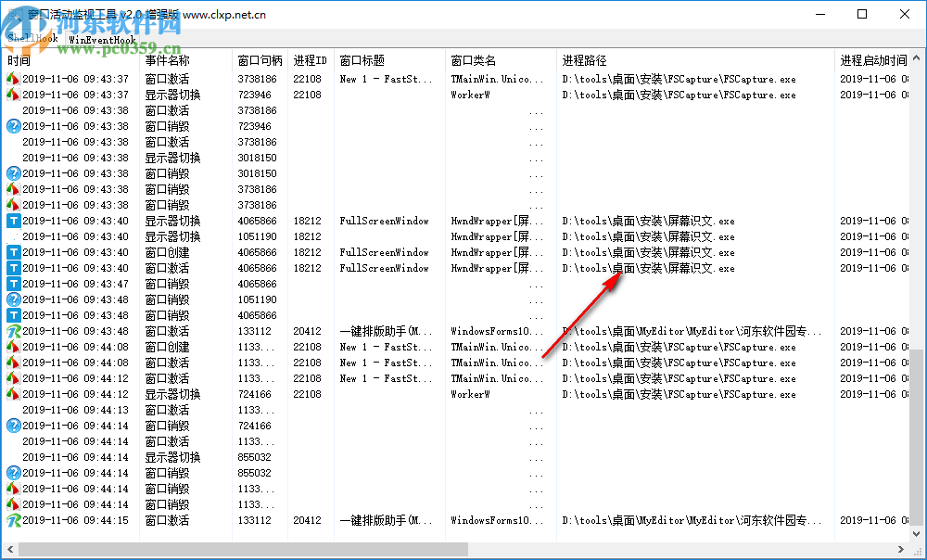The width and height of the screenshot is (927, 560).
Task: Click question-mark icon on 窗口销毁 723946 row
Action: tap(13, 126)
